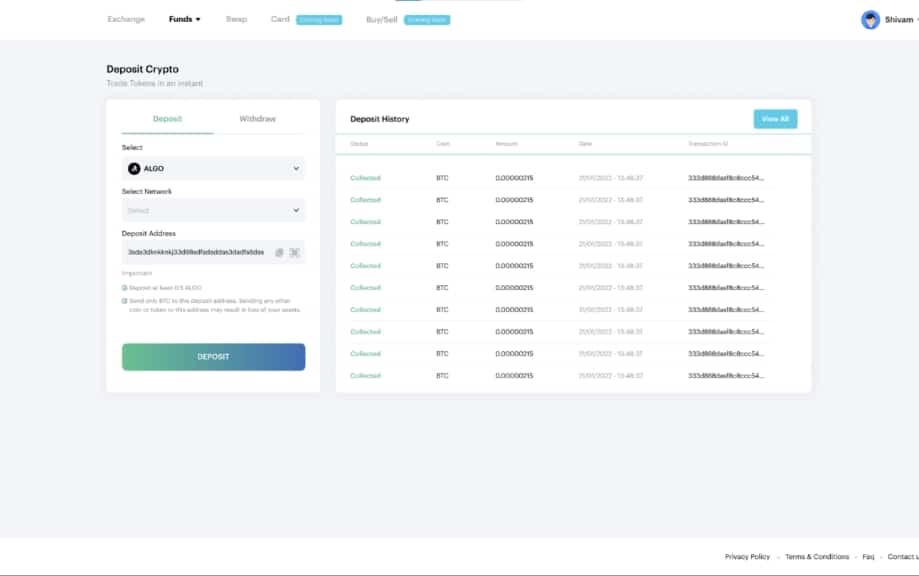Open the Funds menu dropdown
Viewport: 919px width, 576px height.
[185, 19]
